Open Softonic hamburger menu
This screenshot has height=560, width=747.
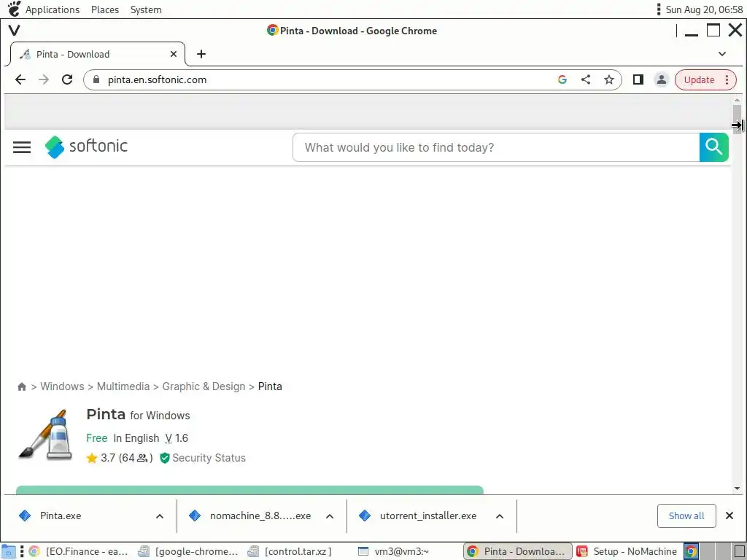(x=22, y=147)
